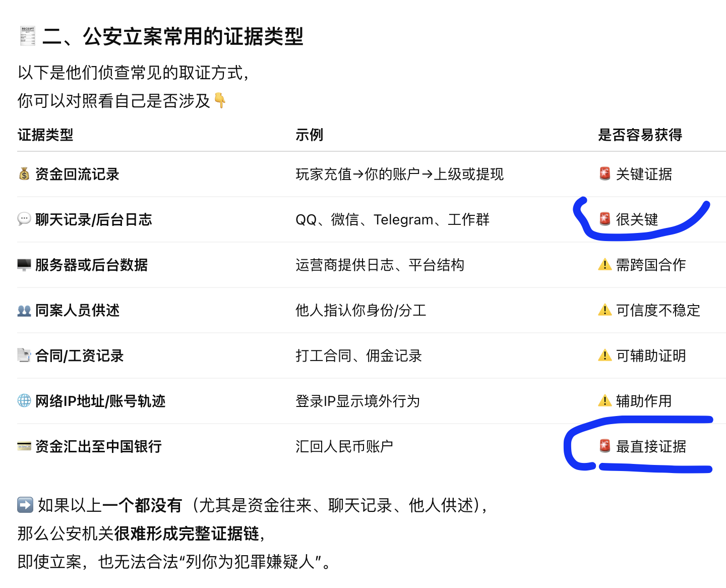
Task: Click the speech bubble icon for 聊天记录/后台日志
Action: (x=24, y=219)
